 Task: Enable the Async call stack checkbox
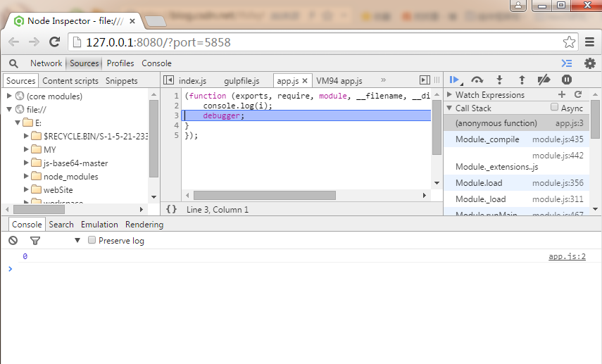[555, 108]
